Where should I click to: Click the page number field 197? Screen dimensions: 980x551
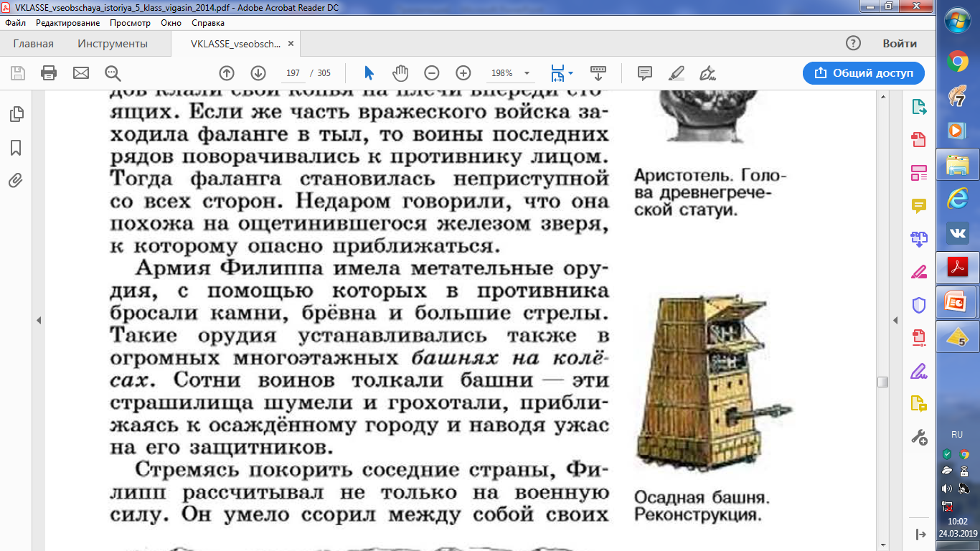pos(292,73)
